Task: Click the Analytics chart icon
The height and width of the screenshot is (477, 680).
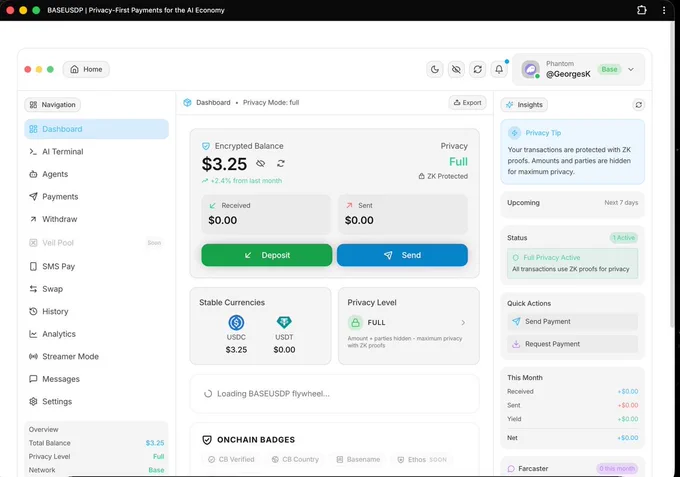Action: (33, 334)
